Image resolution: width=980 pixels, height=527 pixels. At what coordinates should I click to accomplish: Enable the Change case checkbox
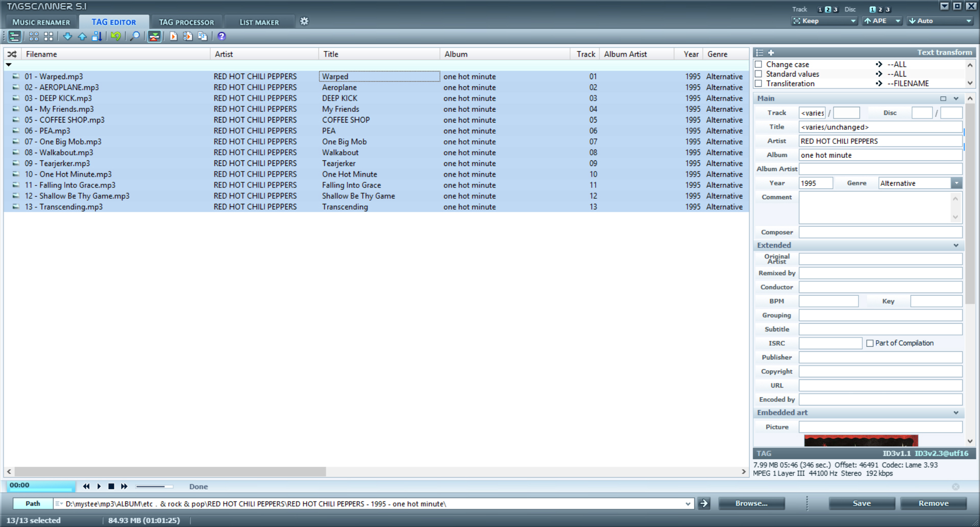coord(759,64)
